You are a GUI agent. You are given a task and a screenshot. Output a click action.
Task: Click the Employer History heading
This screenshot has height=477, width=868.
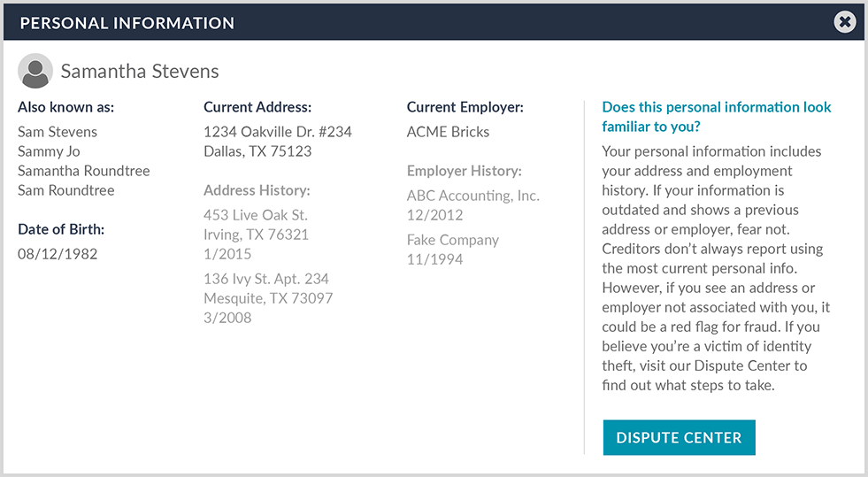pyautogui.click(x=465, y=171)
